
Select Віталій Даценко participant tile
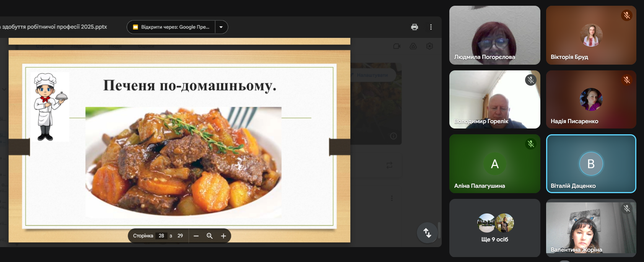click(x=591, y=164)
